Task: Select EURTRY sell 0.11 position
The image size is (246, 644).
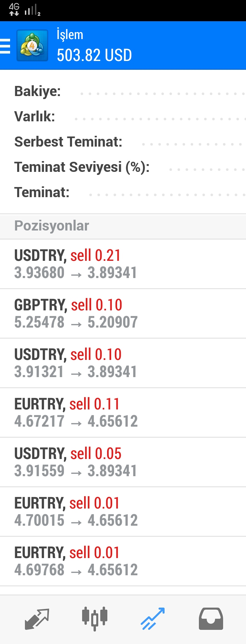Action: (x=123, y=413)
